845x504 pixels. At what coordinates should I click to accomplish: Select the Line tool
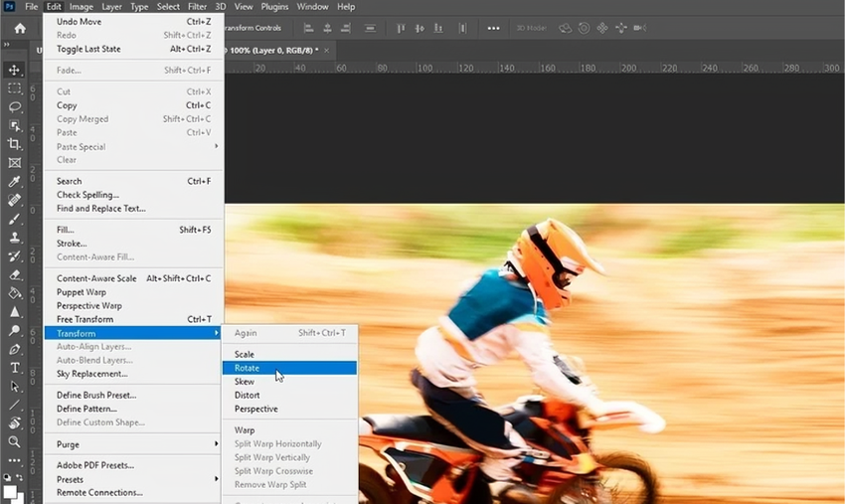15,405
